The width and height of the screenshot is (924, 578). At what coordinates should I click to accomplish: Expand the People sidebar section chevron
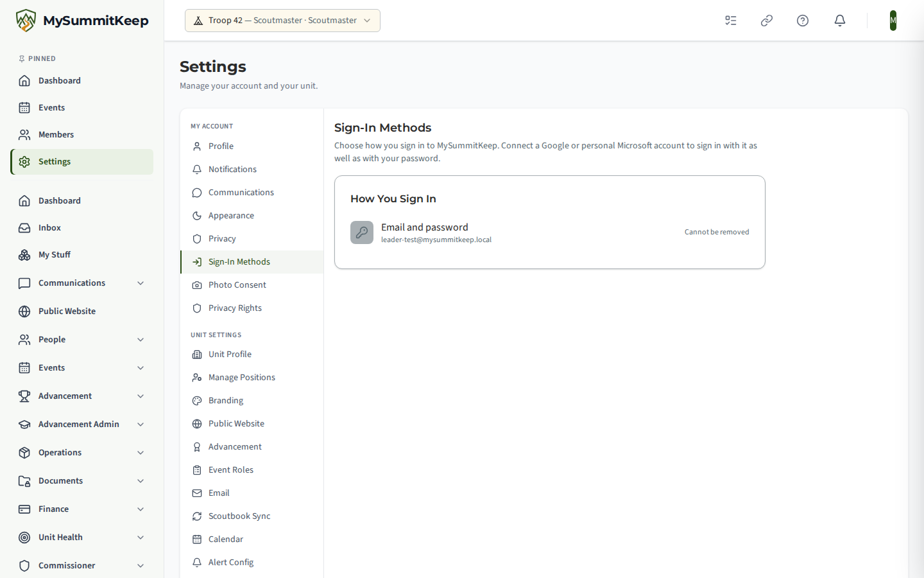141,340
